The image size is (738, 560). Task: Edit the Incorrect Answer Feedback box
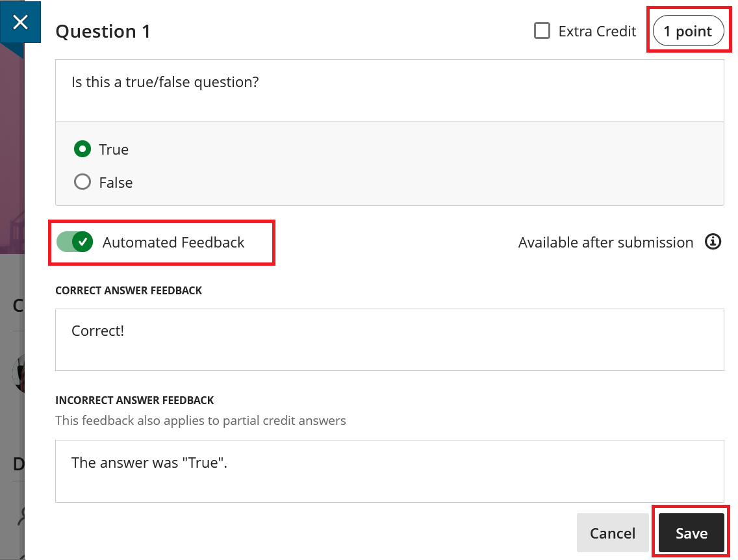pyautogui.click(x=389, y=471)
